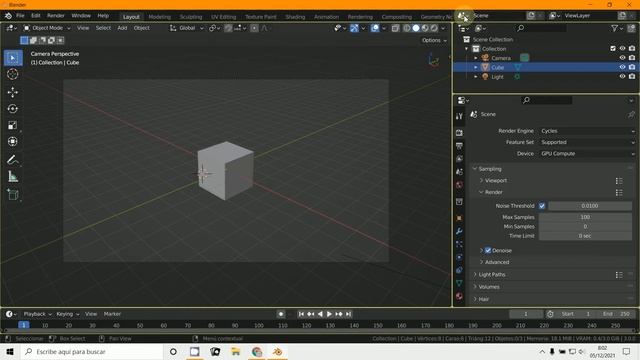Image resolution: width=640 pixels, height=360 pixels.
Task: Open the Object Data properties tab
Action: pos(459,283)
